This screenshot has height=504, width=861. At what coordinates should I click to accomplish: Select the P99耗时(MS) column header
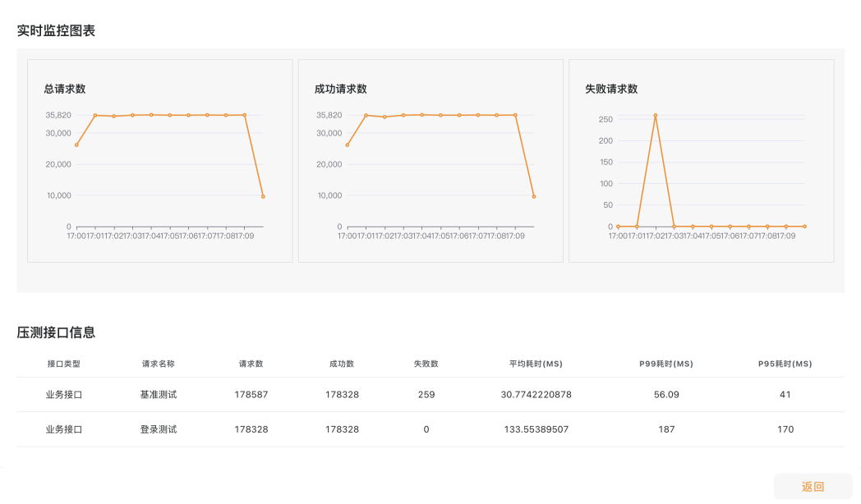coord(666,364)
